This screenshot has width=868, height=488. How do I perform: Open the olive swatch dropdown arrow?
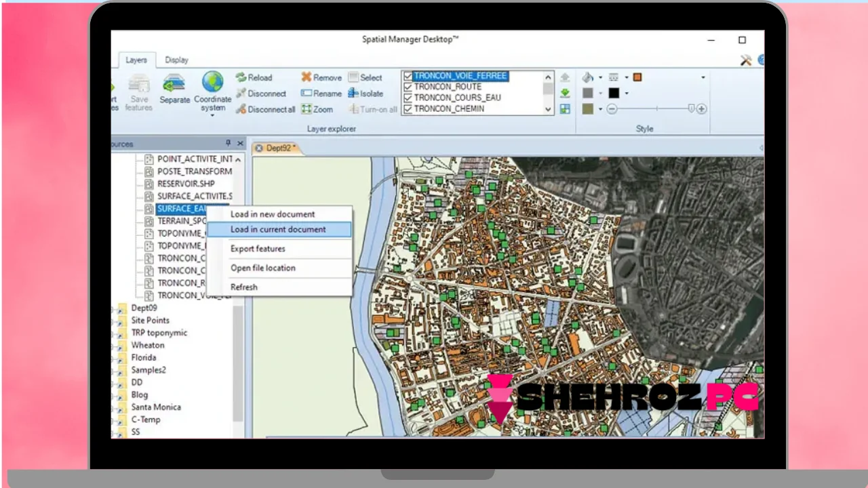600,109
